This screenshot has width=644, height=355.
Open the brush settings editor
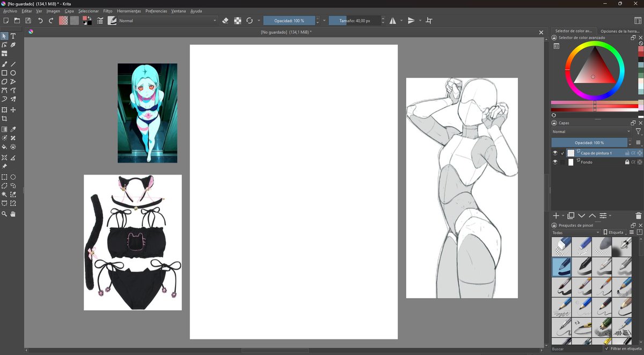(100, 20)
